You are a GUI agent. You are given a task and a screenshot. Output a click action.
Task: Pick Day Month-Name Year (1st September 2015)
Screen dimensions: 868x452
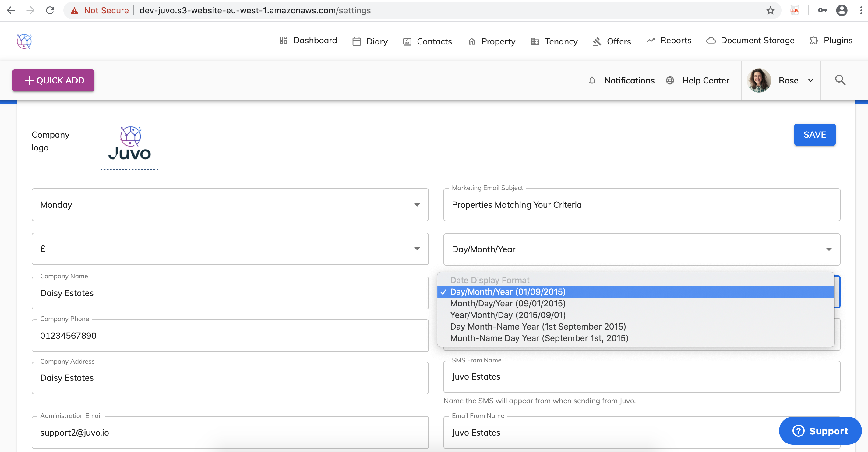click(x=538, y=326)
